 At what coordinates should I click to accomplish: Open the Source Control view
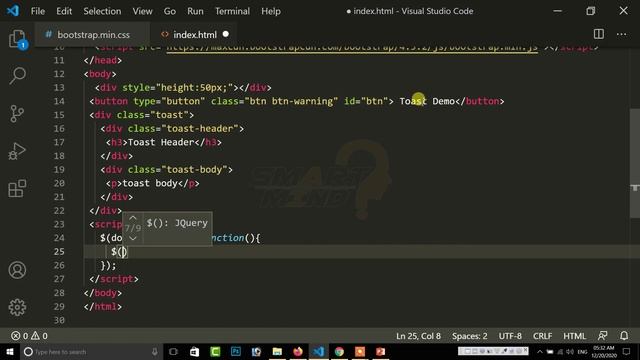click(x=17, y=113)
